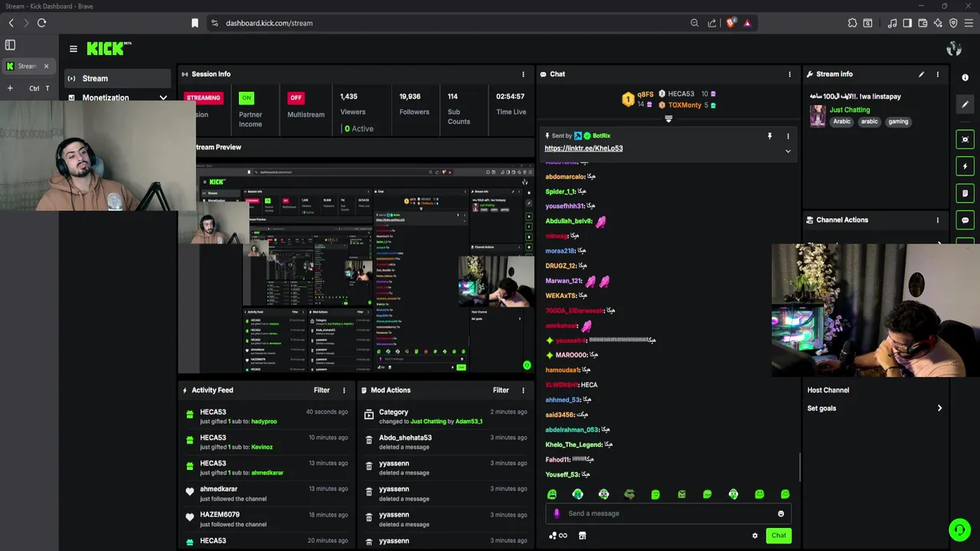Click the KICK logo
Image resolution: width=980 pixels, height=551 pixels.
pyautogui.click(x=108, y=49)
